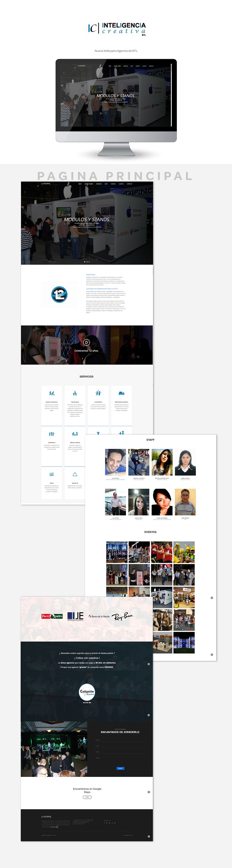
Task: Click the Lanzamientos service icon
Action: point(98,393)
